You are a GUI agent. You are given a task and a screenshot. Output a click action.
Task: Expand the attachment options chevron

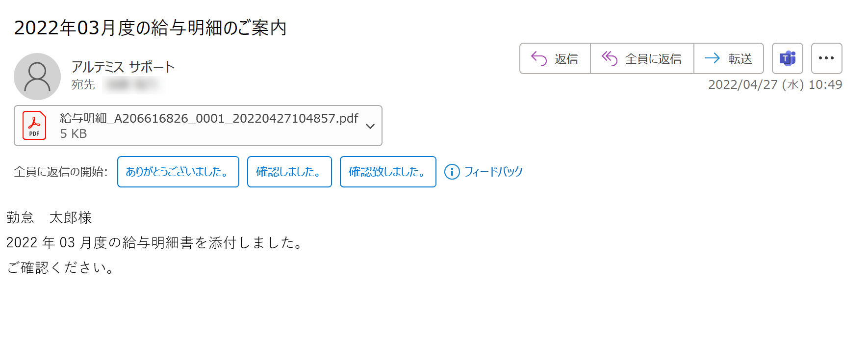click(370, 126)
